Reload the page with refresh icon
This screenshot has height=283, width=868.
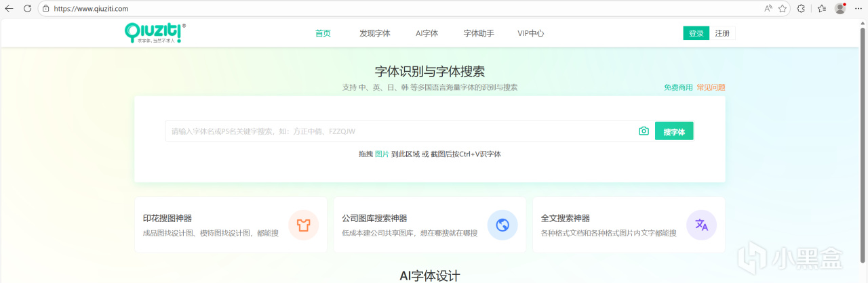click(28, 9)
